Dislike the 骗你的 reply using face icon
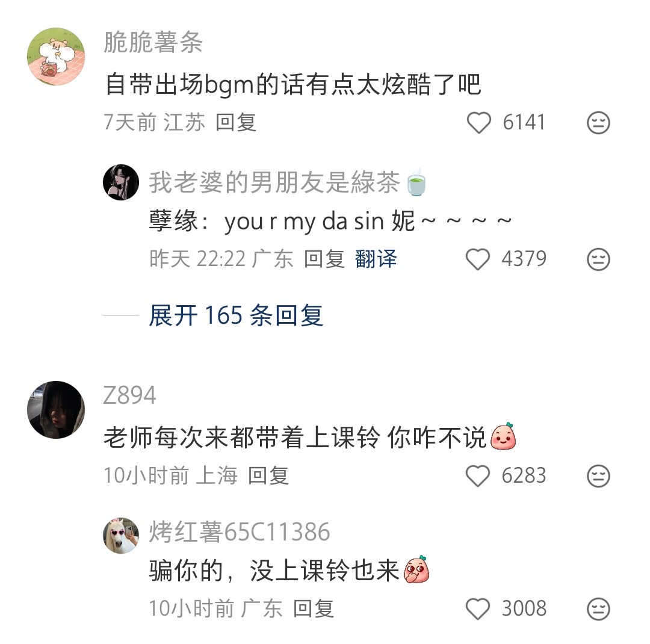Viewport: 650px width, 644px height. click(x=598, y=608)
